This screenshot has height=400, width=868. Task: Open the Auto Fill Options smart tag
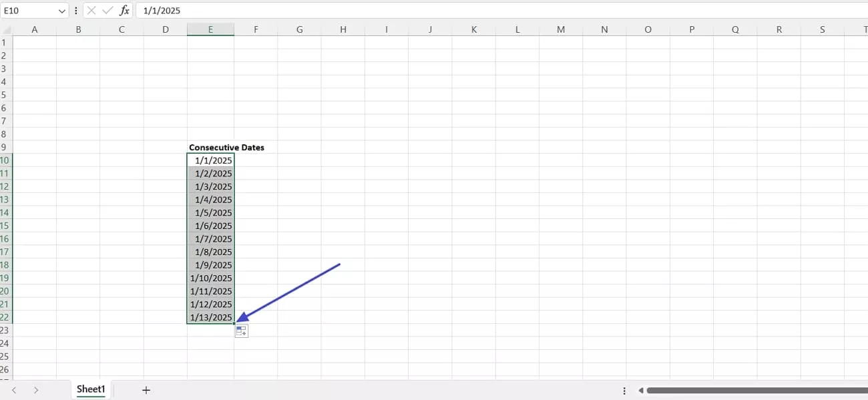coord(241,330)
